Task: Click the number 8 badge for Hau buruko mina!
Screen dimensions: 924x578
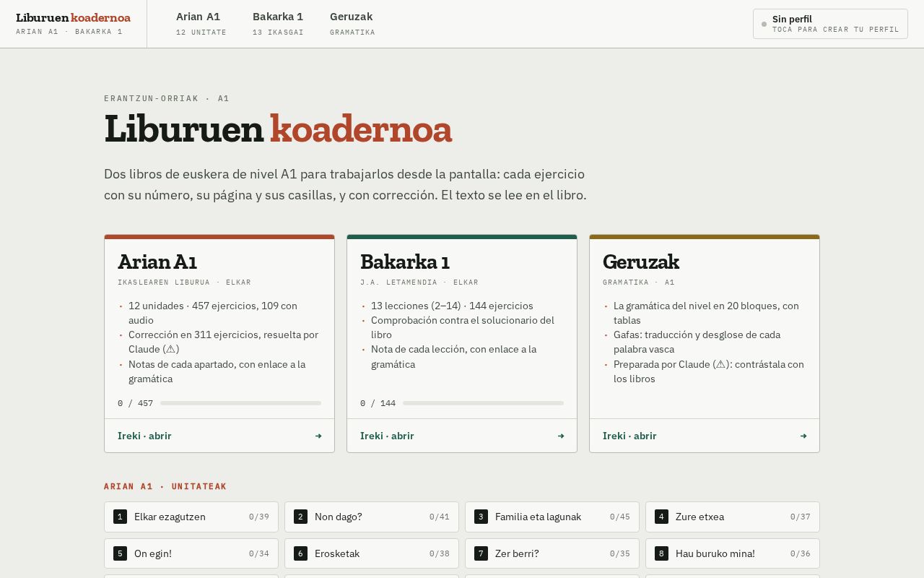Action: click(x=661, y=553)
